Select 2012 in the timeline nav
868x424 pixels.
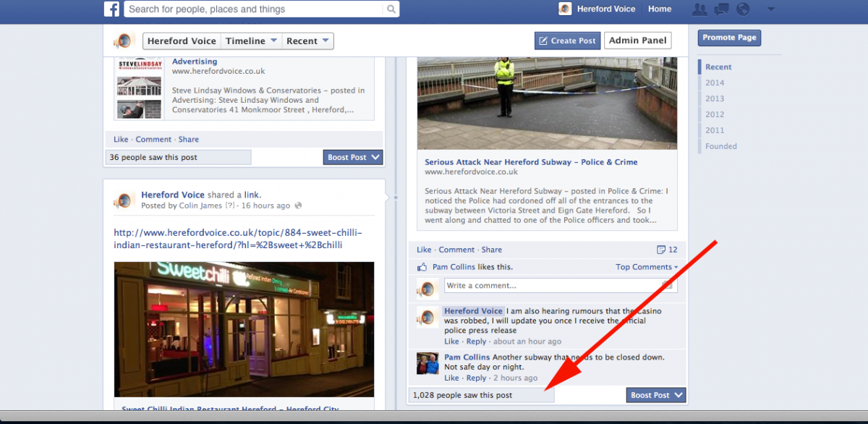pyautogui.click(x=715, y=114)
